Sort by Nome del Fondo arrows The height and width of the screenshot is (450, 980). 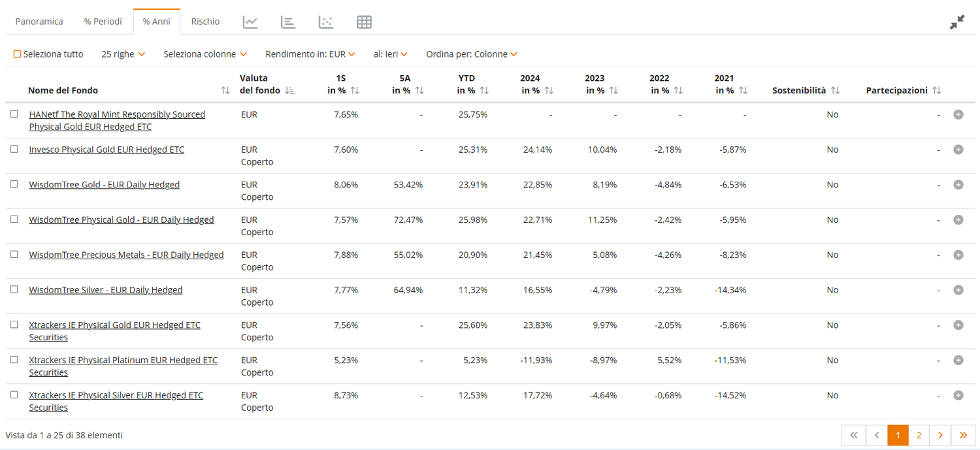[x=225, y=91]
